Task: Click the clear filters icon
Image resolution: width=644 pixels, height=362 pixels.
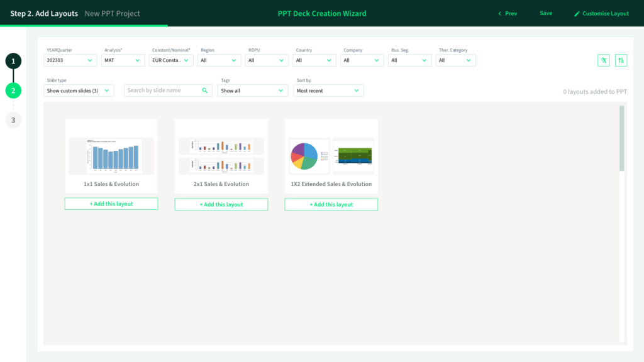Action: [604, 60]
